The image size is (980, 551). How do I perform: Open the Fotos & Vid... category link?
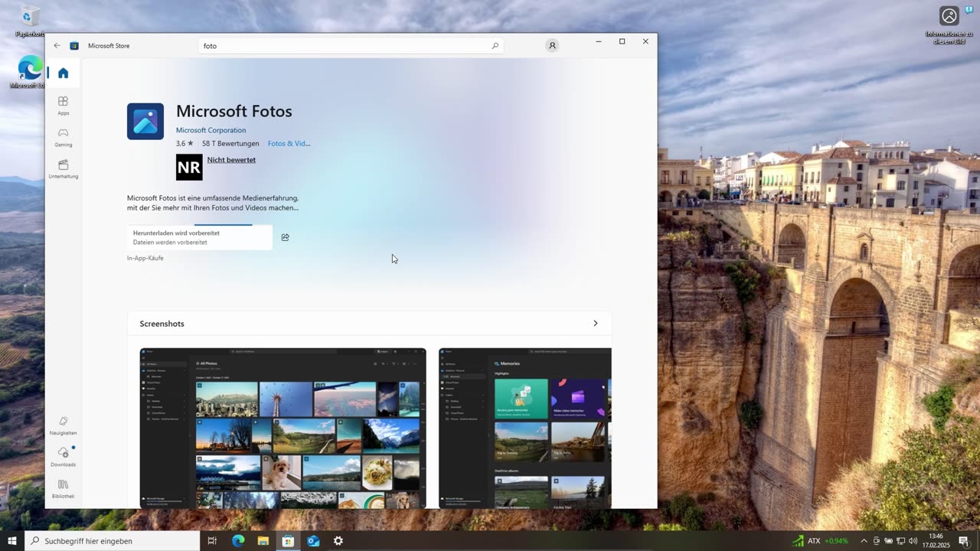pos(289,143)
